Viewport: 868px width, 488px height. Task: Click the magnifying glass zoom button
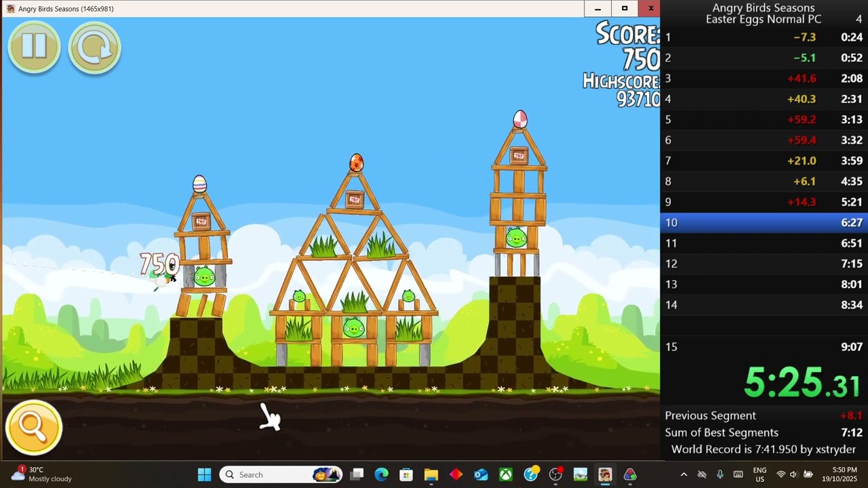click(x=33, y=427)
